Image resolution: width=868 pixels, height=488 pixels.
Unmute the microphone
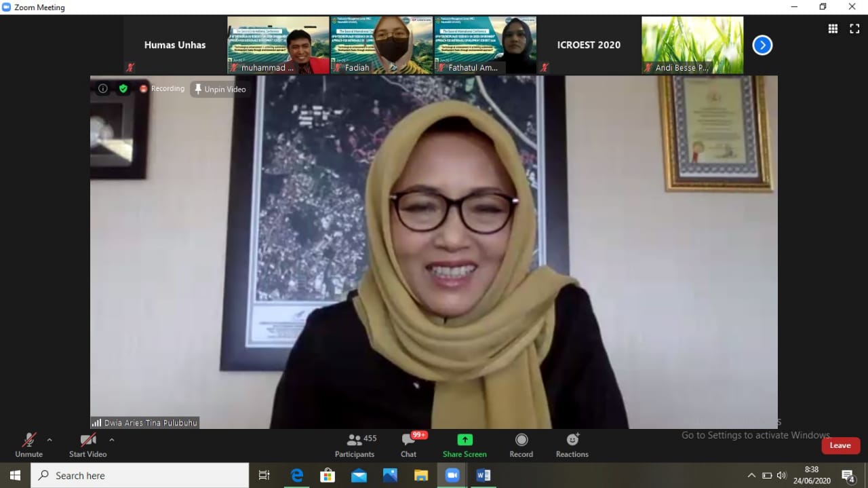28,445
